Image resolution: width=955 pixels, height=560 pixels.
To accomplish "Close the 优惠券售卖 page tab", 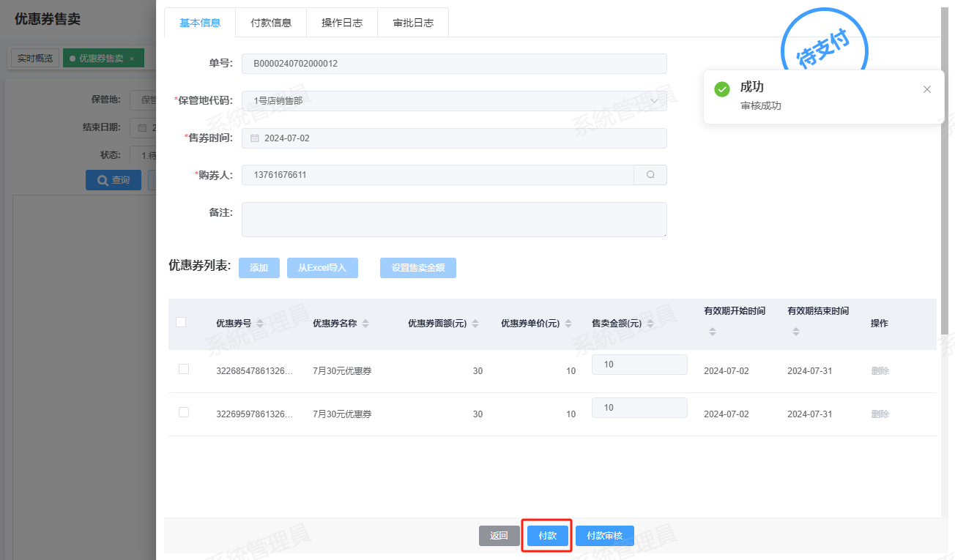I will coord(132,59).
